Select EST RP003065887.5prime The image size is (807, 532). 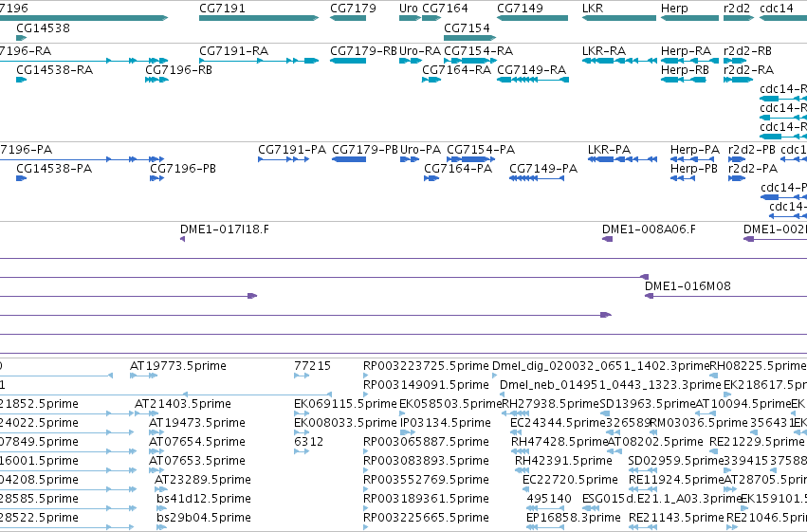(366, 451)
